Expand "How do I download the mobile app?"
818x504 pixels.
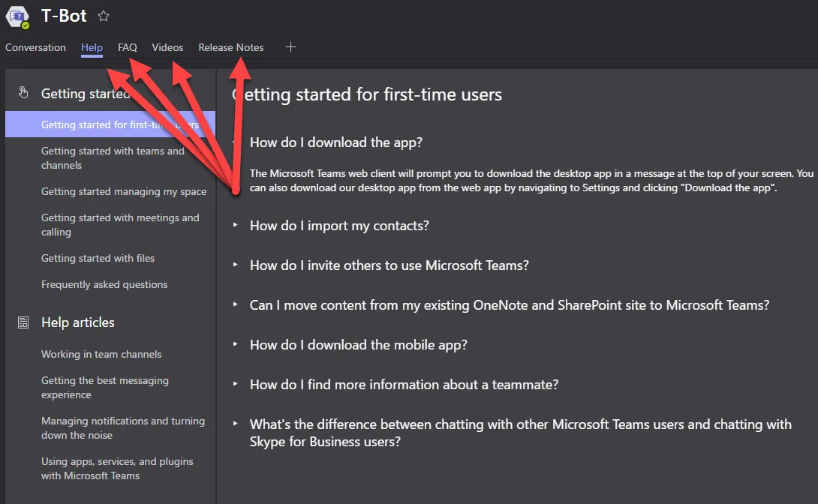tap(358, 345)
